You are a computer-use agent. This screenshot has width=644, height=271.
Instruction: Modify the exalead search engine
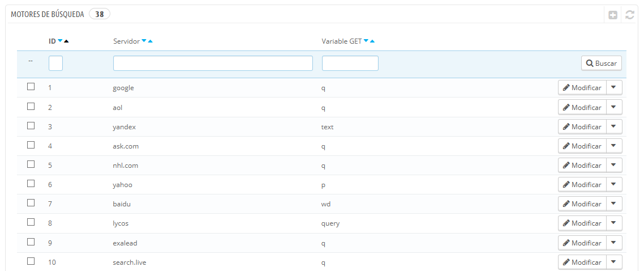point(582,243)
